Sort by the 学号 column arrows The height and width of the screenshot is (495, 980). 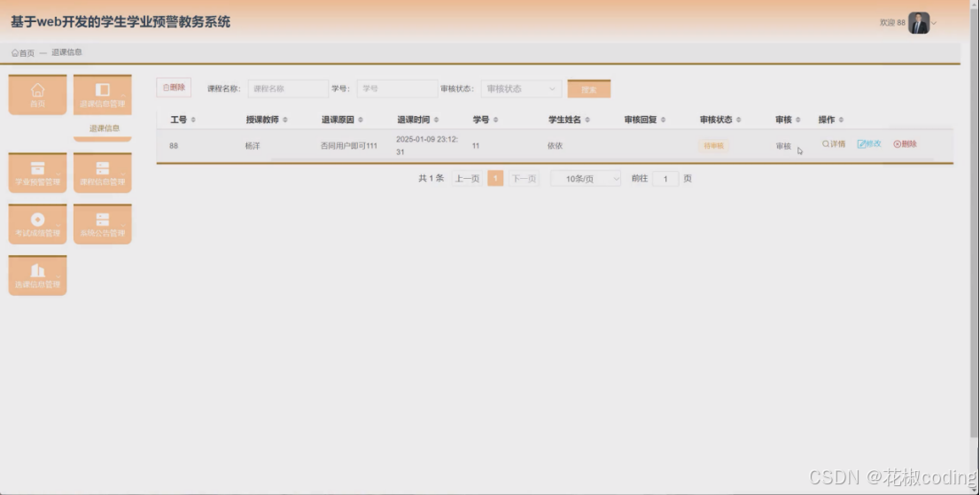coord(495,120)
